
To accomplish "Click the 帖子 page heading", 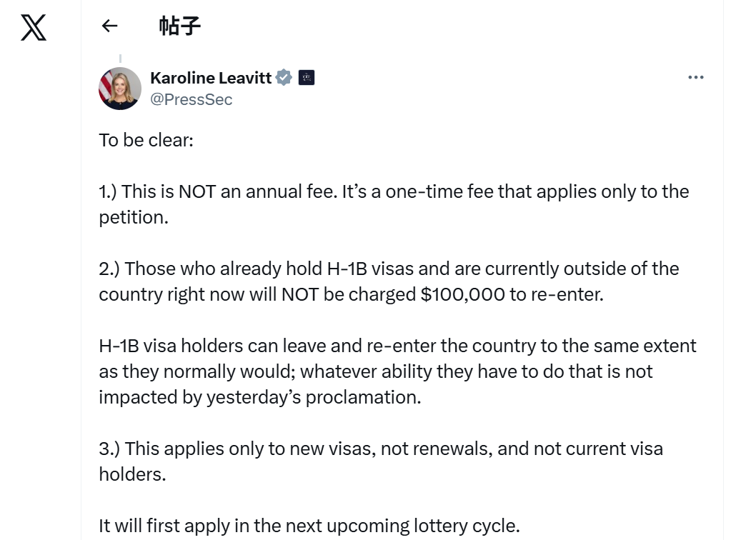I will pyautogui.click(x=179, y=26).
